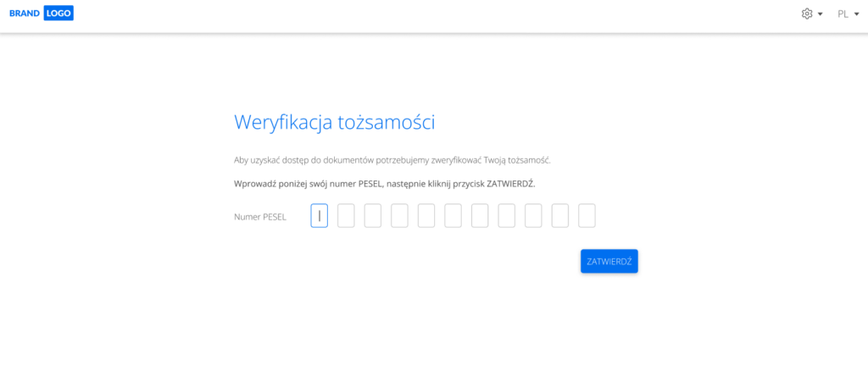Viewport: 868px width, 383px height.
Task: Select the fifth PESEL digit field
Action: 426,216
